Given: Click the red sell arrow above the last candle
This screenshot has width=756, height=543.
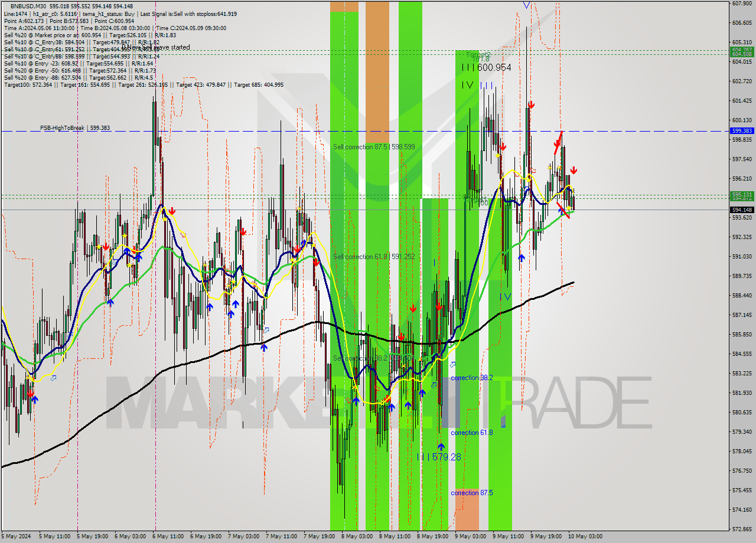Looking at the screenshot, I should coord(573,171).
